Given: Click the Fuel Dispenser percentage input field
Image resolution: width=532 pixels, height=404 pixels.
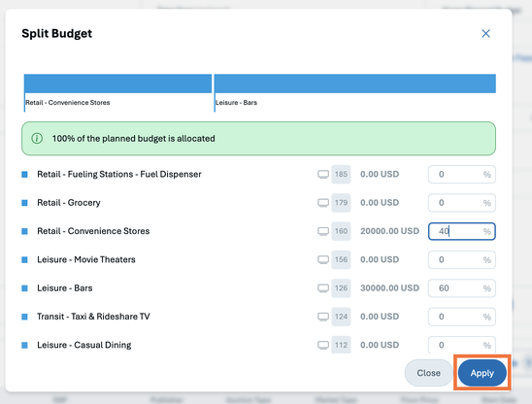Looking at the screenshot, I should [462, 175].
